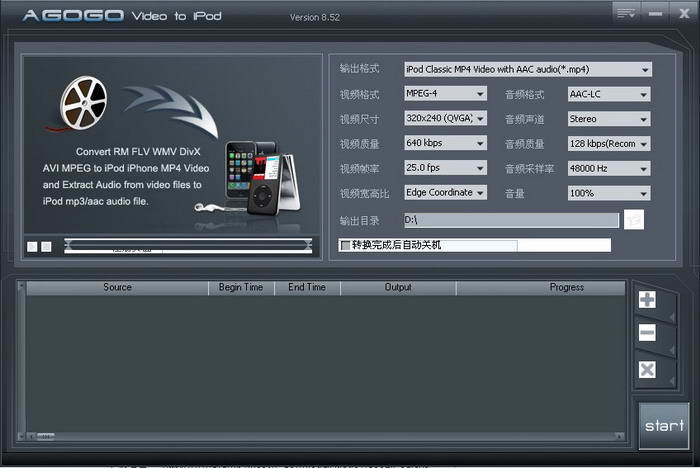Open the Stereo audio channel dropdown

[x=609, y=119]
